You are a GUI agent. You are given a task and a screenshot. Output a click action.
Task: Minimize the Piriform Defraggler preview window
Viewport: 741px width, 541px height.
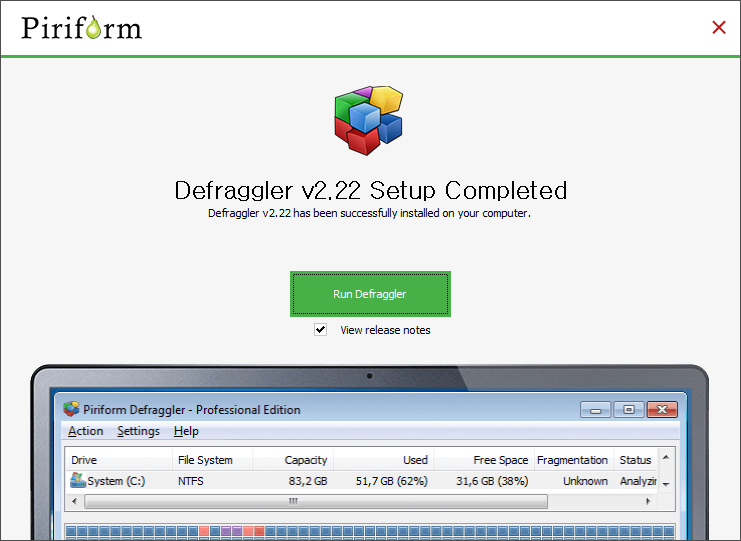click(x=595, y=410)
